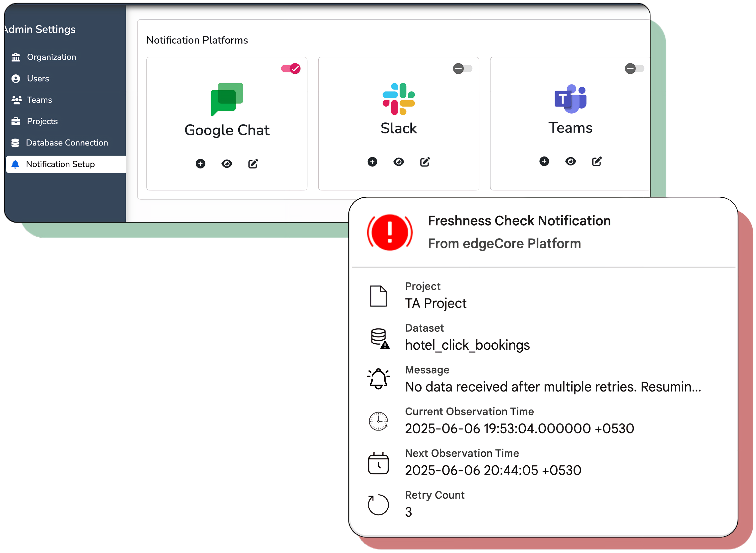Open the Notification Setup page
The image size is (756, 553).
(x=60, y=164)
